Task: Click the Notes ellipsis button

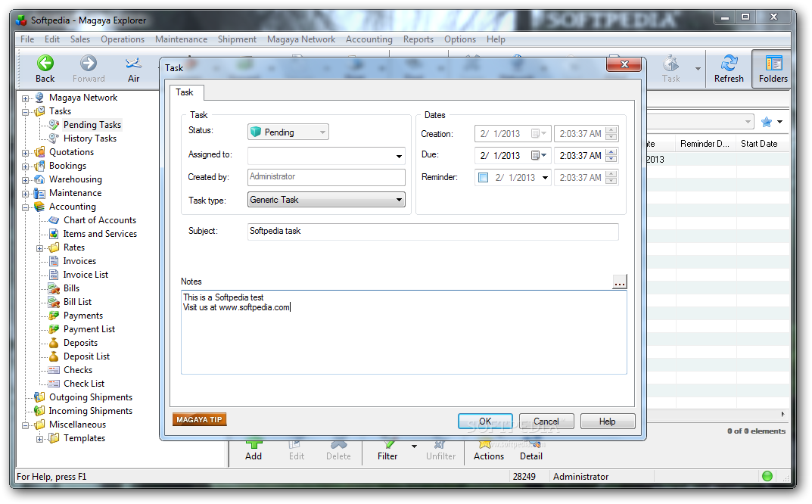Action: pos(619,282)
